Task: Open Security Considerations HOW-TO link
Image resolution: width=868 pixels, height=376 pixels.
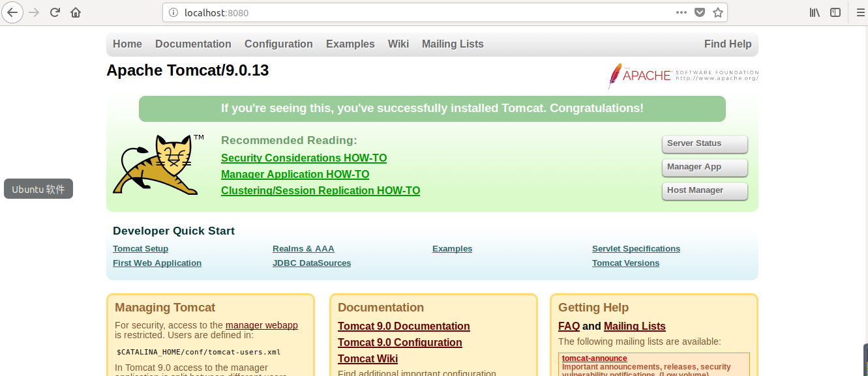Action: click(x=304, y=158)
